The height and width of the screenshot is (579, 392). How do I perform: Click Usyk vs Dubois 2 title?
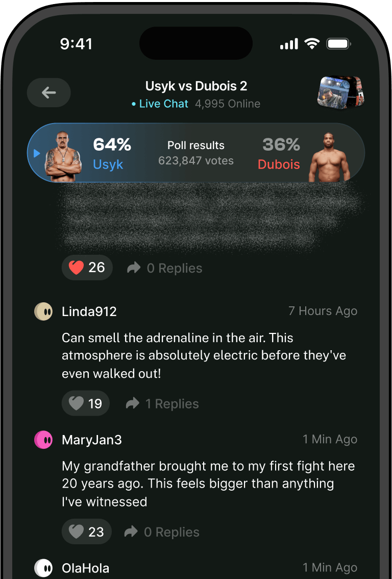click(x=196, y=86)
